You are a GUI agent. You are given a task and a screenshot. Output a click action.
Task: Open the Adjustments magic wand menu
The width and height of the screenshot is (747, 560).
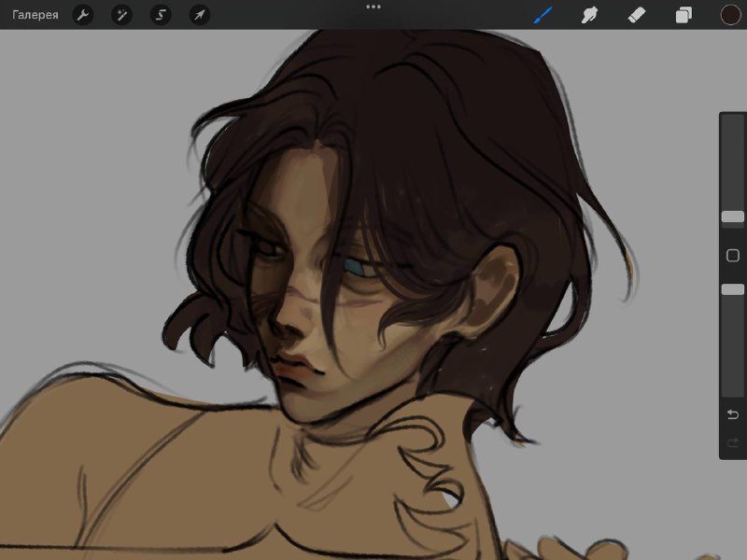[122, 15]
